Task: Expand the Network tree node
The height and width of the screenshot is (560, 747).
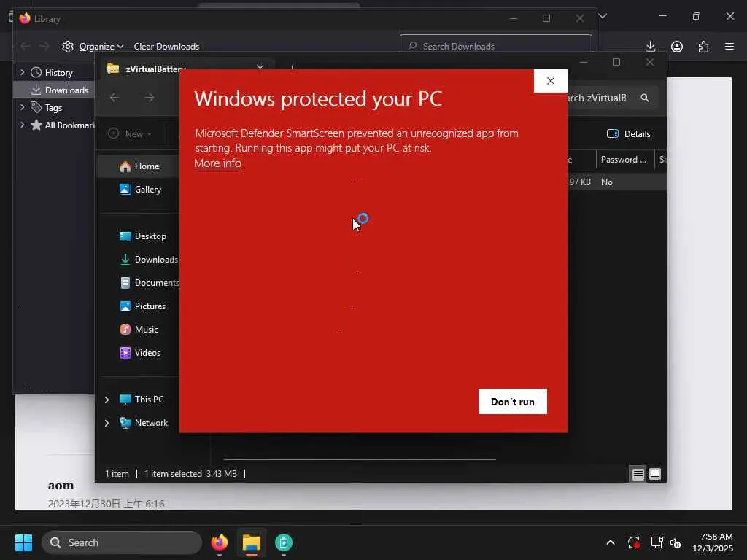Action: (107, 423)
